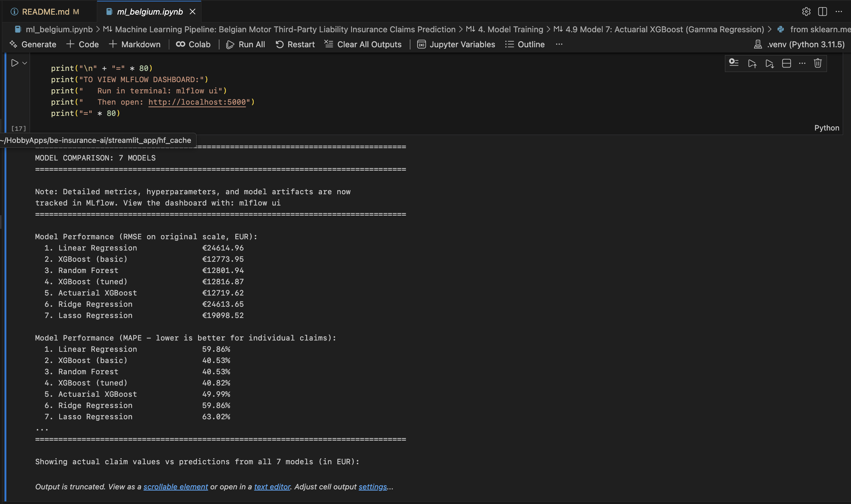The width and height of the screenshot is (851, 504).
Task: Close the ml_belgium.ipynb tab
Action: (x=192, y=12)
